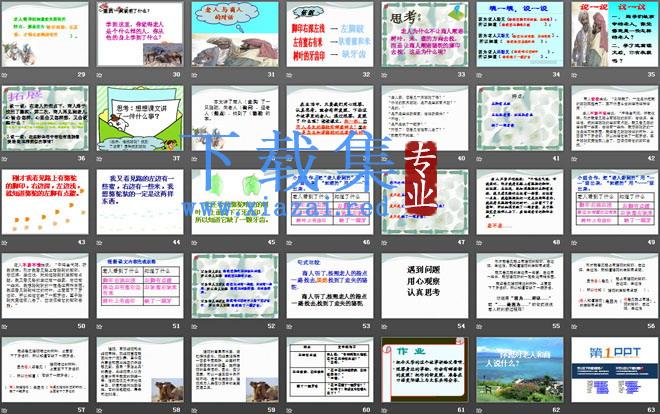Select slide 62 thumbnail with seaside landscape
The image size is (660, 414).
520,369
